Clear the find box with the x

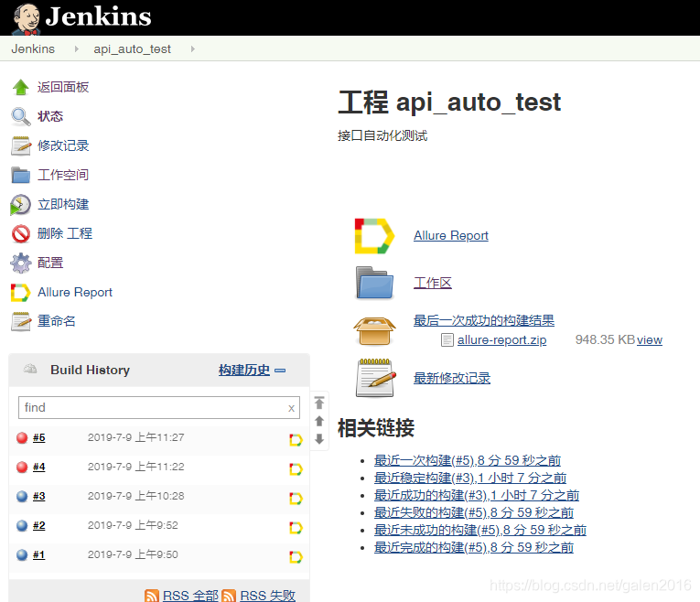pyautogui.click(x=291, y=408)
